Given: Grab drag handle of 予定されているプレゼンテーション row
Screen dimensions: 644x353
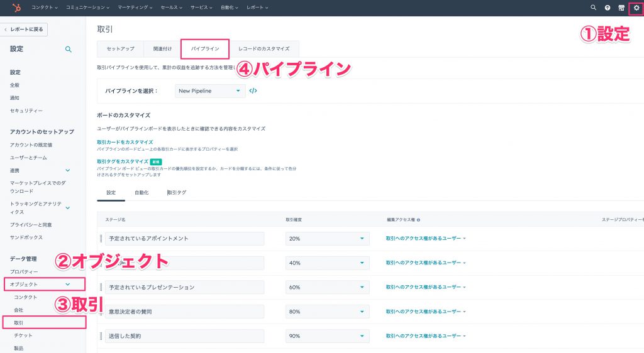Looking at the screenshot, I should pos(101,287).
